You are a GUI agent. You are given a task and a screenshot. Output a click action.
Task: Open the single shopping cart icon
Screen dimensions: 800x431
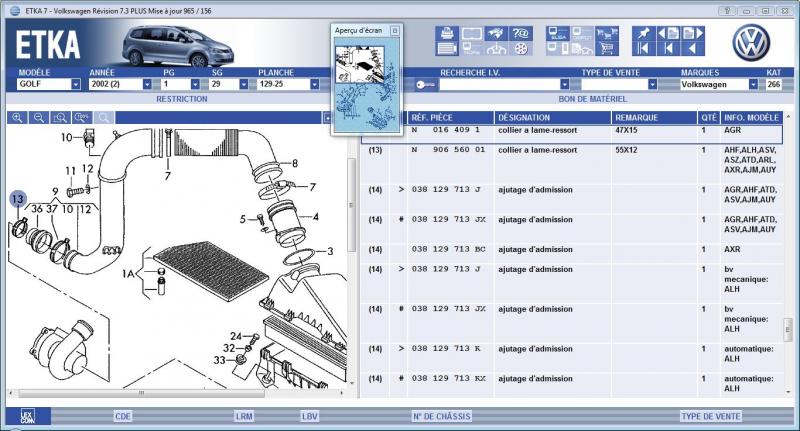[x=607, y=48]
